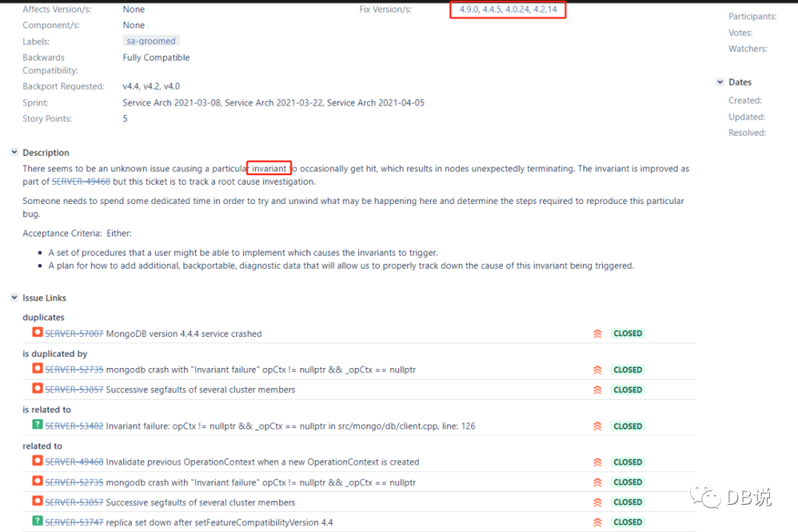Click the 'Resolved:' date label
The image size is (798, 532).
pos(747,133)
